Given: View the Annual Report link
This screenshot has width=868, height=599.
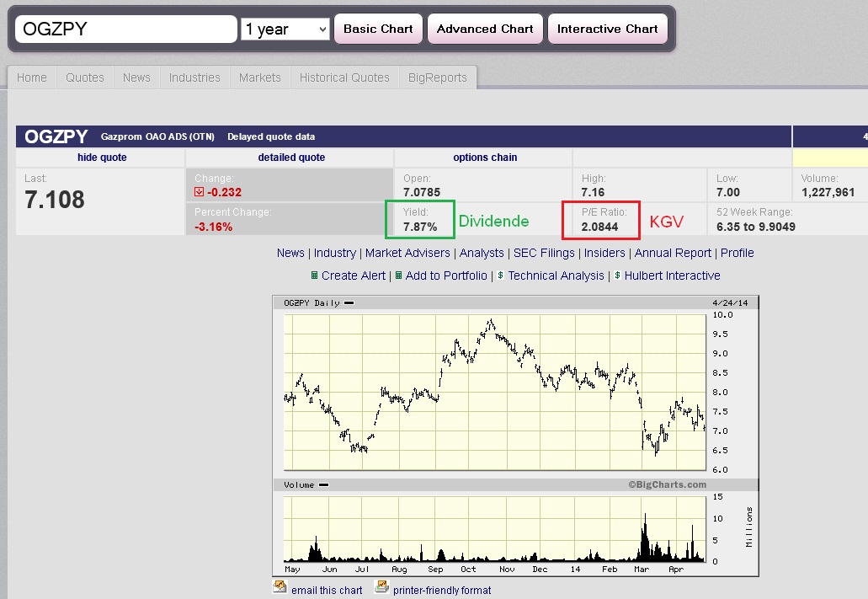Looking at the screenshot, I should click(673, 253).
